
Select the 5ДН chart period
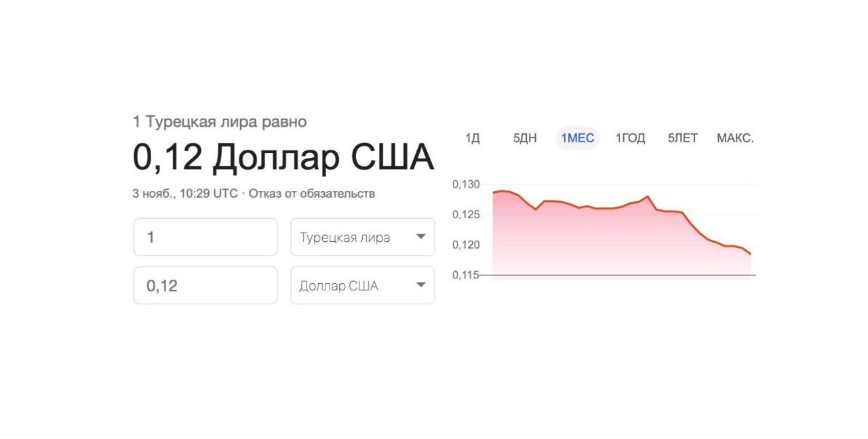(525, 138)
